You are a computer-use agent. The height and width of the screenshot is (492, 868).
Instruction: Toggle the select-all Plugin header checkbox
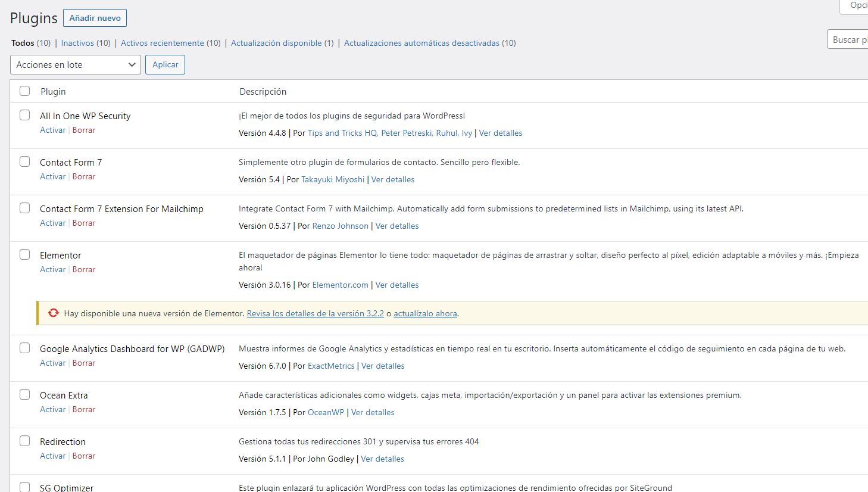point(24,91)
